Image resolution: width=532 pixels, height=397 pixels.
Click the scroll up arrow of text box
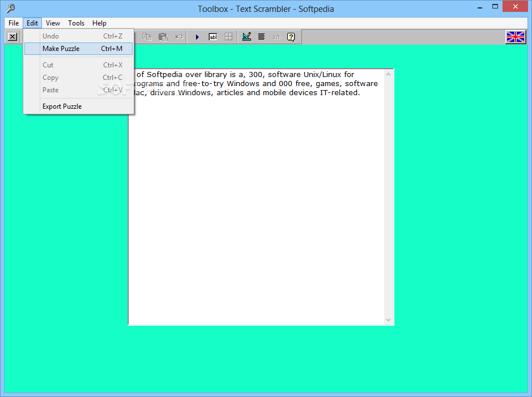point(389,74)
